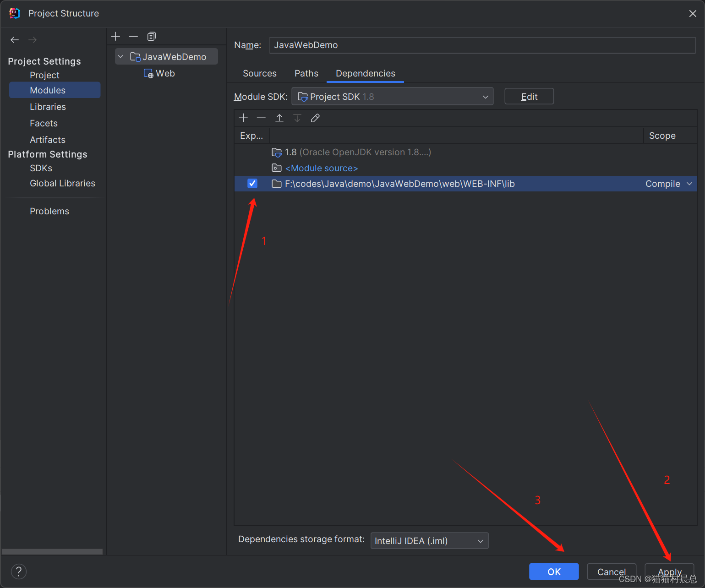705x588 pixels.
Task: Go back using the left arrow icon
Action: 15,40
